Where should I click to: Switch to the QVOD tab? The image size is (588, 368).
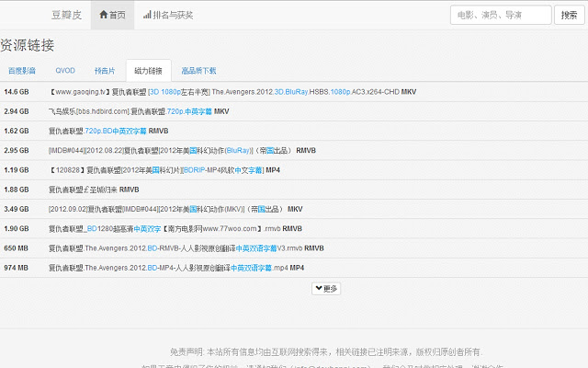click(65, 71)
